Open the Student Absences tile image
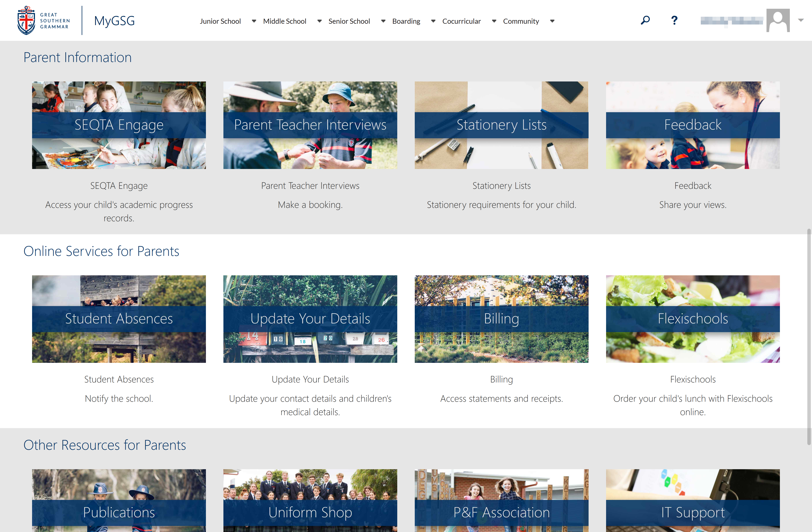812x532 pixels. [x=119, y=319]
